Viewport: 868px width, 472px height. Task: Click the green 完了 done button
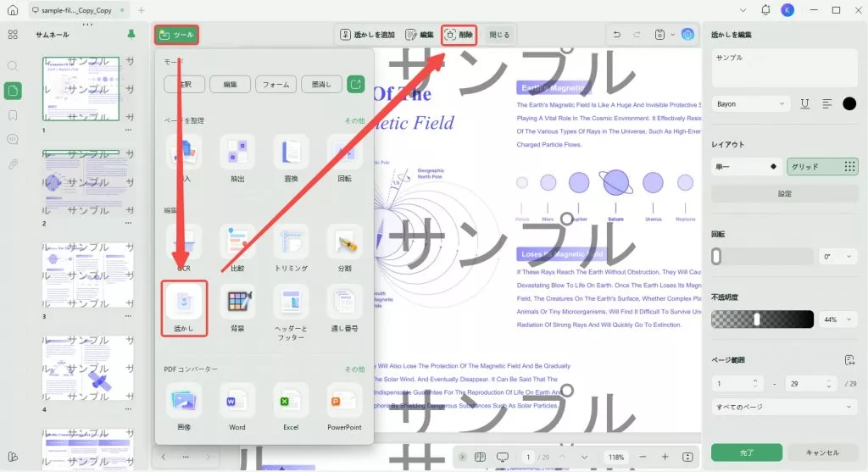(x=747, y=452)
